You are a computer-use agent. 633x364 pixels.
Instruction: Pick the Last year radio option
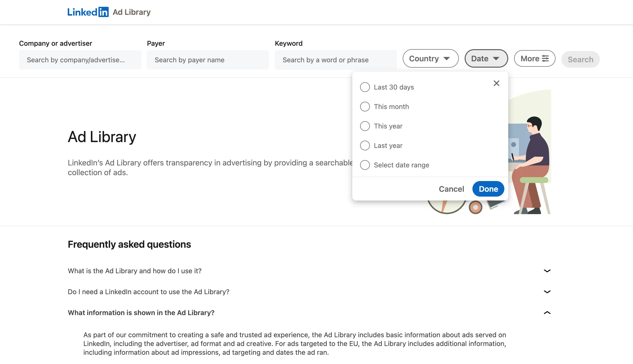click(365, 146)
